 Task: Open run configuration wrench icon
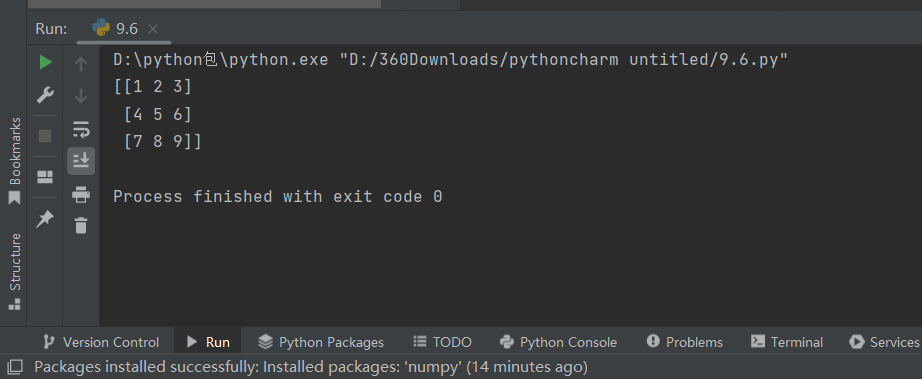(45, 95)
